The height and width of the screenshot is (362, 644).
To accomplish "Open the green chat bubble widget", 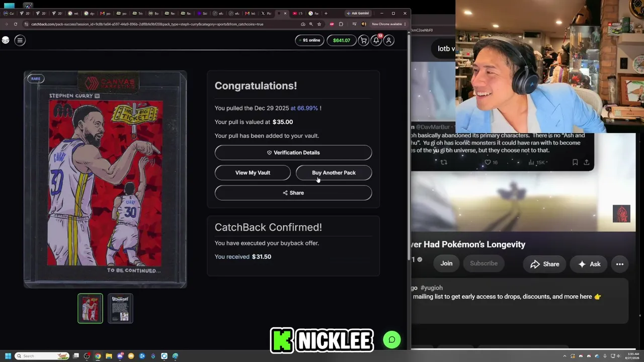I will tap(391, 339).
